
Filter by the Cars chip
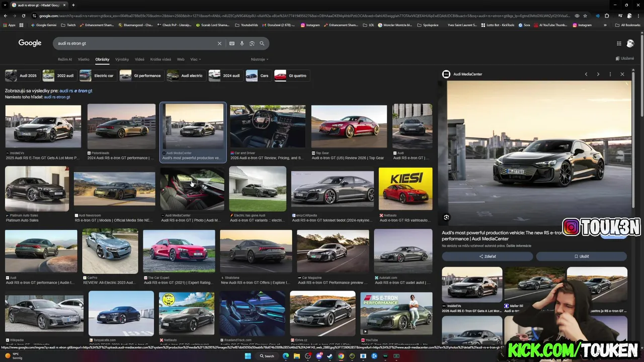(258, 75)
